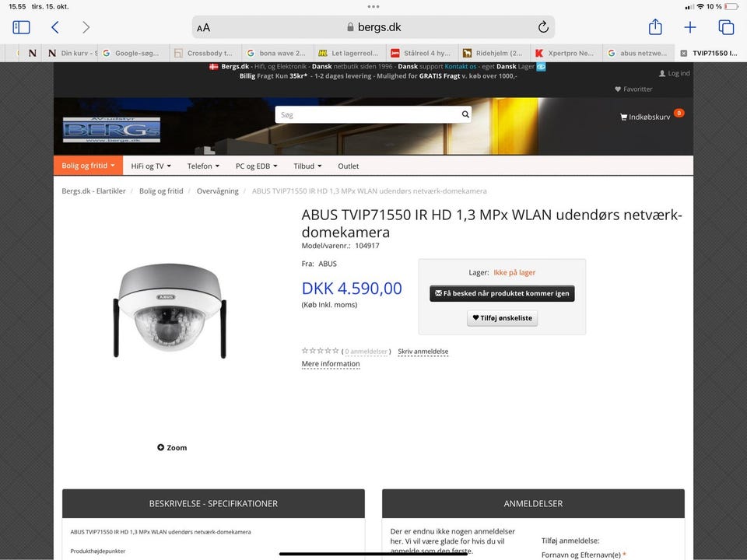This screenshot has height=560, width=747.
Task: Switch to the Din kurv tab
Action: (72, 53)
